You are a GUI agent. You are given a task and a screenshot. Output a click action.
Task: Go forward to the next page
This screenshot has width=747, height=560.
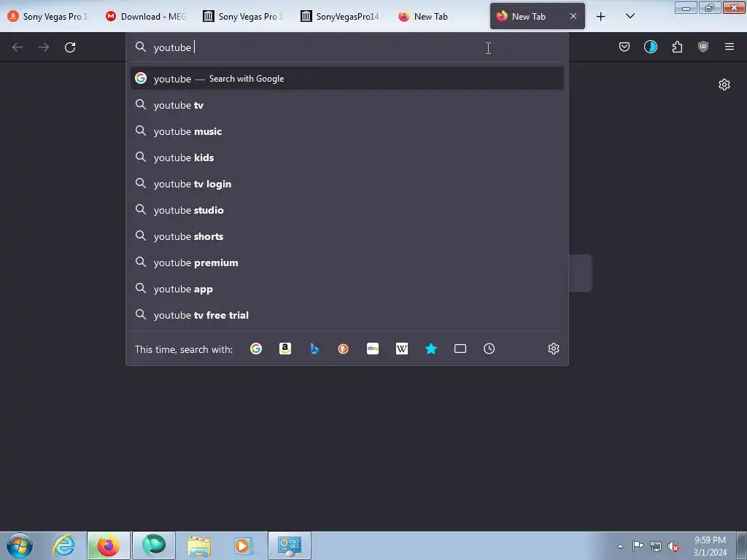44,47
